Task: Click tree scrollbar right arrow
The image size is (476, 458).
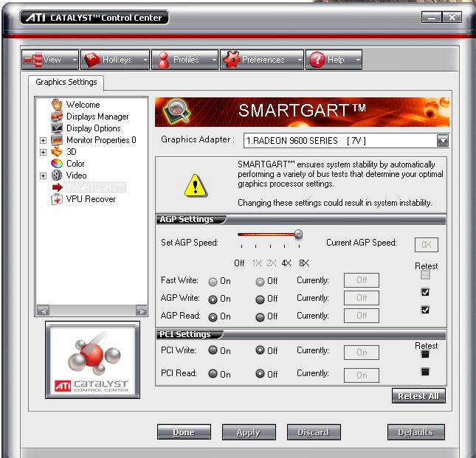Action: click(141, 310)
